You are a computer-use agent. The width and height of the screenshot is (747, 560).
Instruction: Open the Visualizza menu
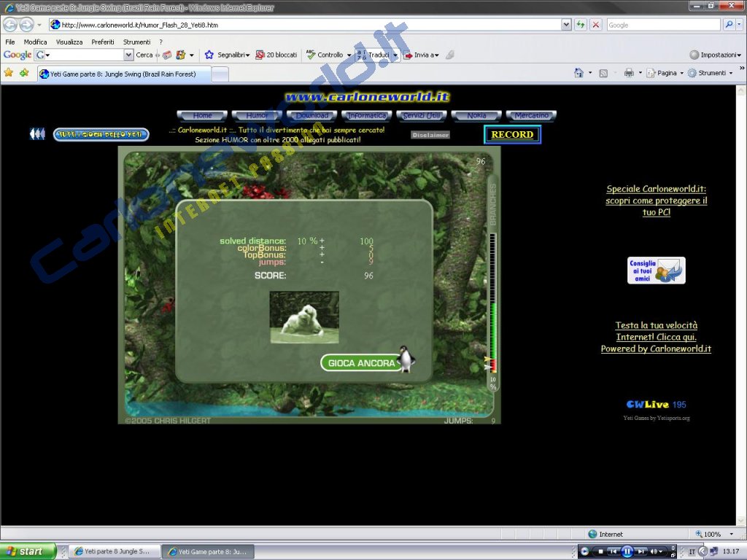click(69, 42)
